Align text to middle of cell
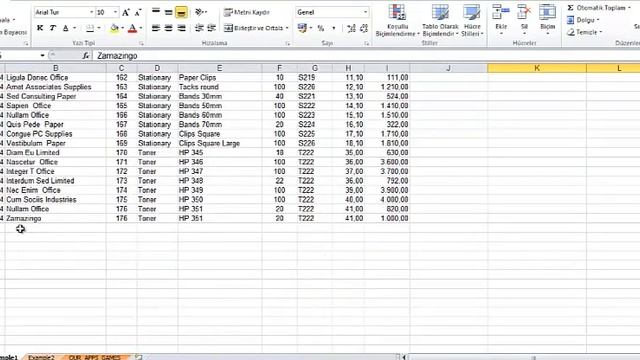Viewport: 640px width, 360px height. tap(169, 12)
